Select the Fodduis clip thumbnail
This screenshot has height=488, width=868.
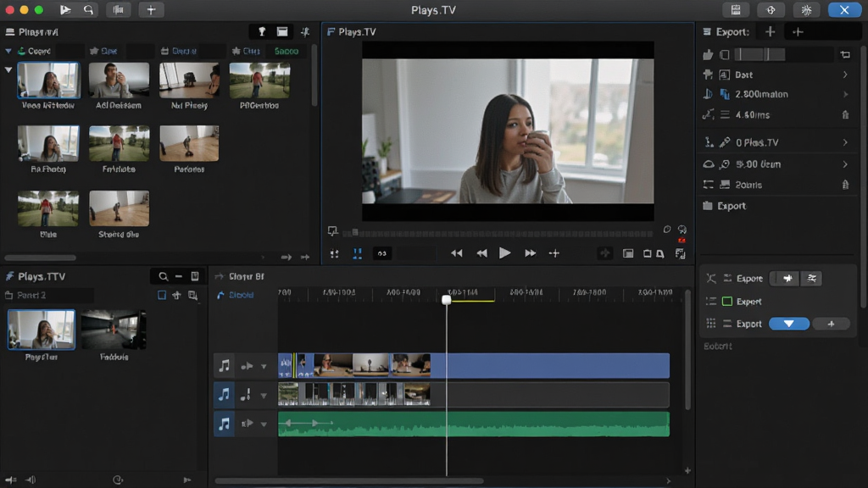[114, 330]
